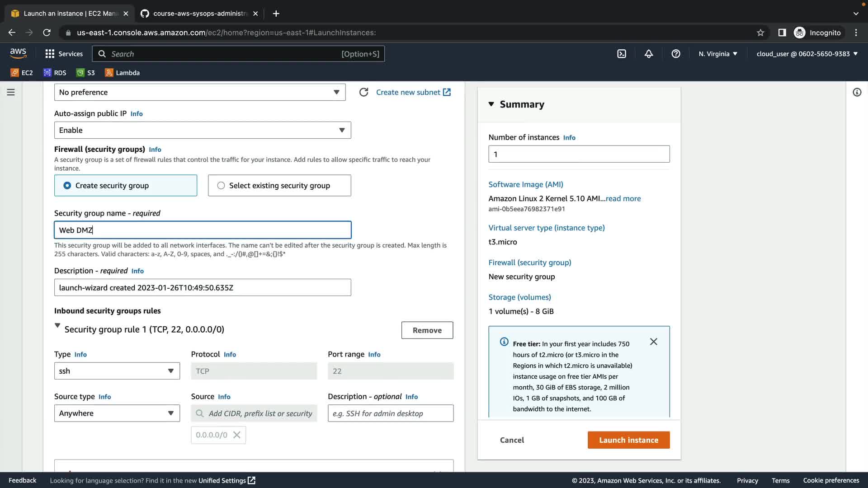Viewport: 868px width, 488px height.
Task: Expand the Anywhere source type dropdown
Action: (117, 413)
